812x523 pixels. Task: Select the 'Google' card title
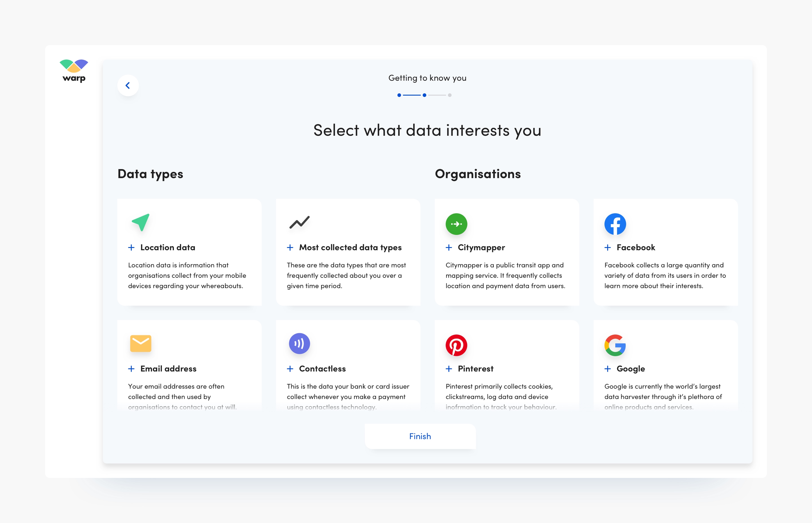[631, 369]
